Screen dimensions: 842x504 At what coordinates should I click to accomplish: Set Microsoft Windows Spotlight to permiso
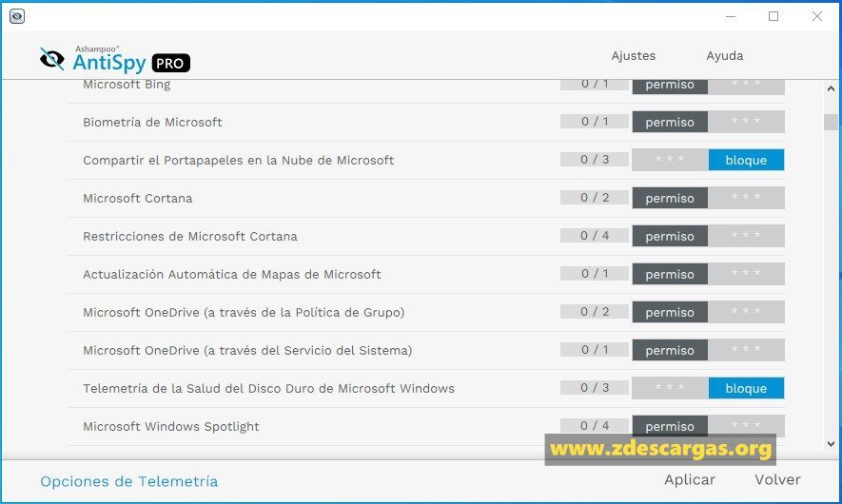coord(670,426)
